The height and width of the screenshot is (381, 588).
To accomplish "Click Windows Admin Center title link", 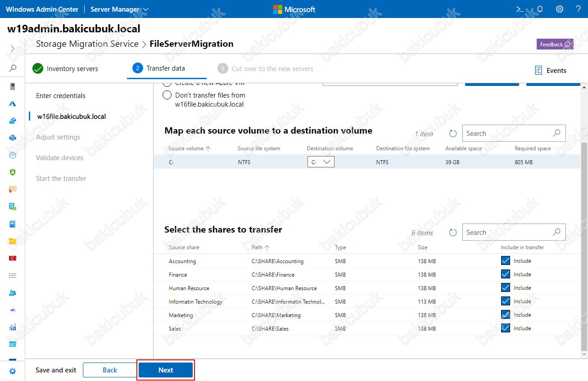I will click(42, 9).
